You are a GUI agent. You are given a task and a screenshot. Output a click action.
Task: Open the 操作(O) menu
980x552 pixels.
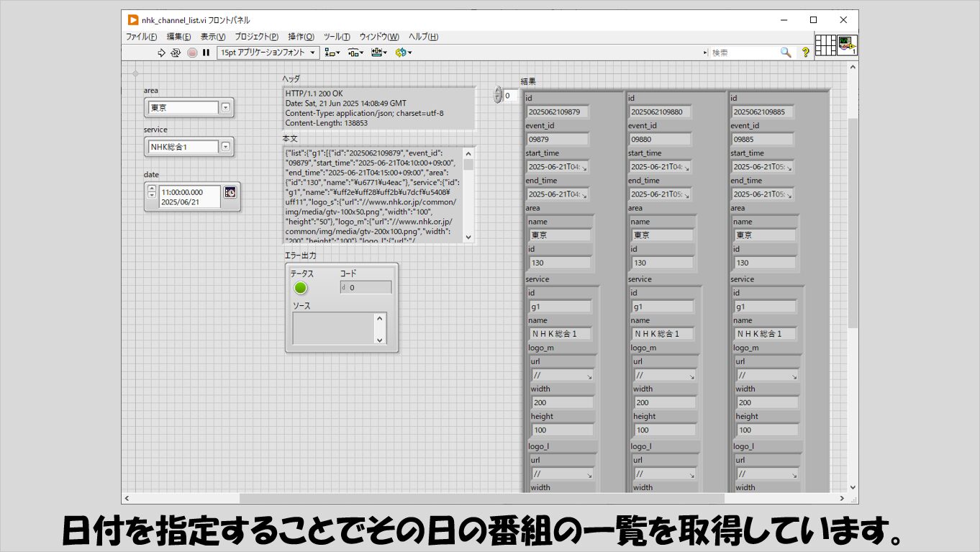(301, 37)
